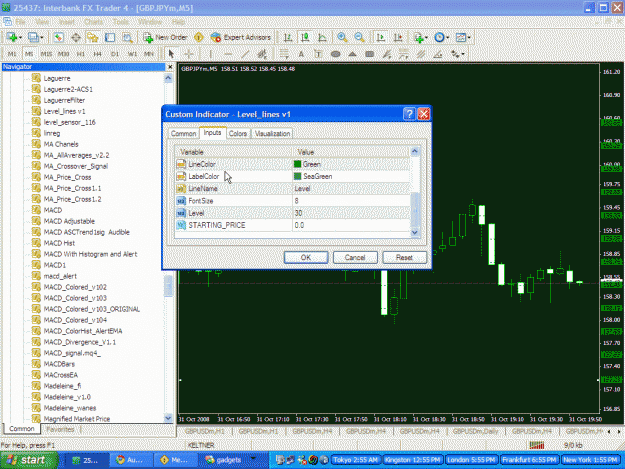Select the rectangle drawing tool
625x469 pixels.
369,54
